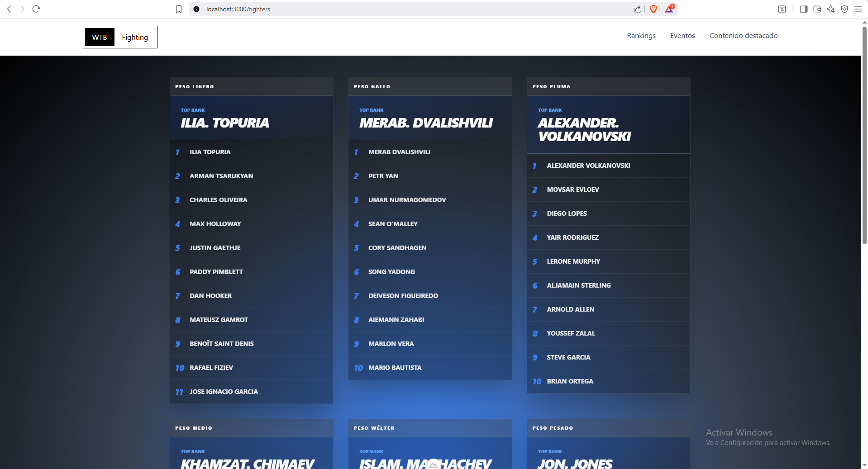Open Sean O'Malley's ranking row

(x=393, y=224)
